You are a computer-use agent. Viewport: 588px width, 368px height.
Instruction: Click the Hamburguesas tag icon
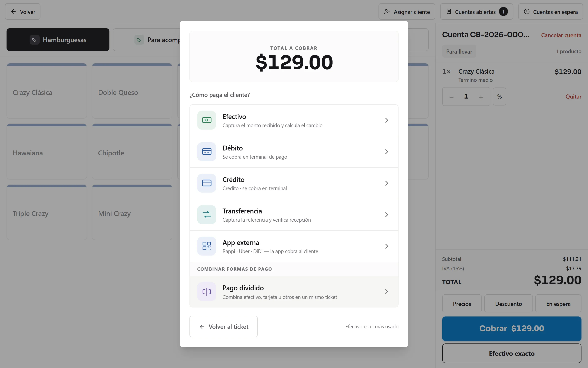pyautogui.click(x=35, y=40)
